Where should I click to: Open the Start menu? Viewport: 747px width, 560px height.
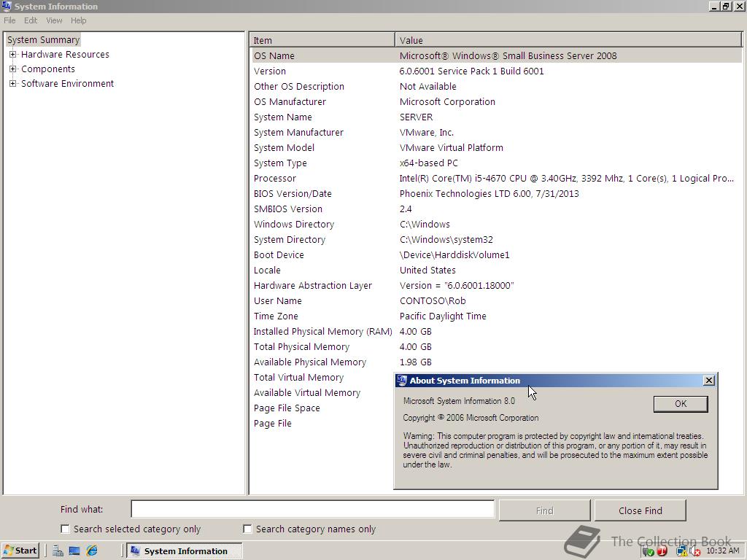coord(20,551)
